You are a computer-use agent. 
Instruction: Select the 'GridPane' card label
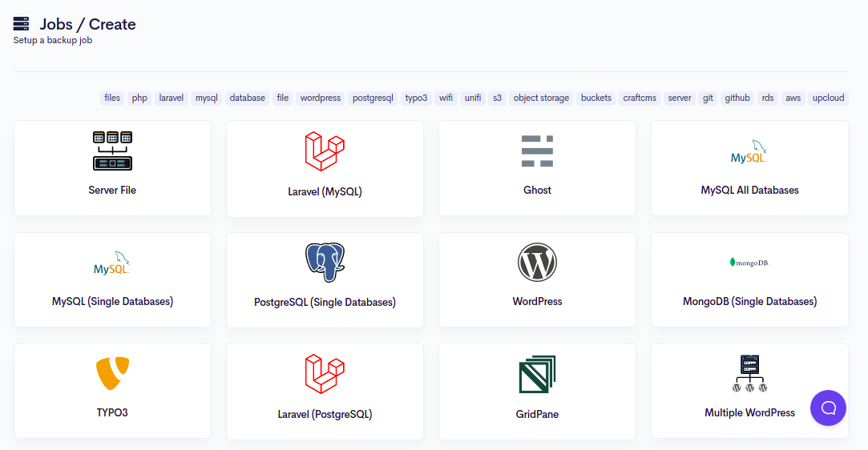537,415
